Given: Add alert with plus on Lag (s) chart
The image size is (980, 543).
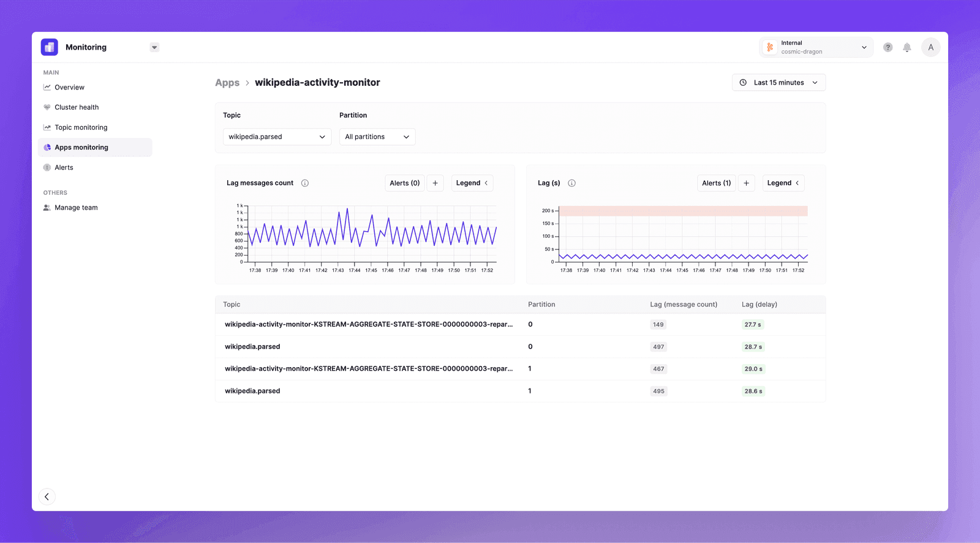Looking at the screenshot, I should tap(746, 183).
